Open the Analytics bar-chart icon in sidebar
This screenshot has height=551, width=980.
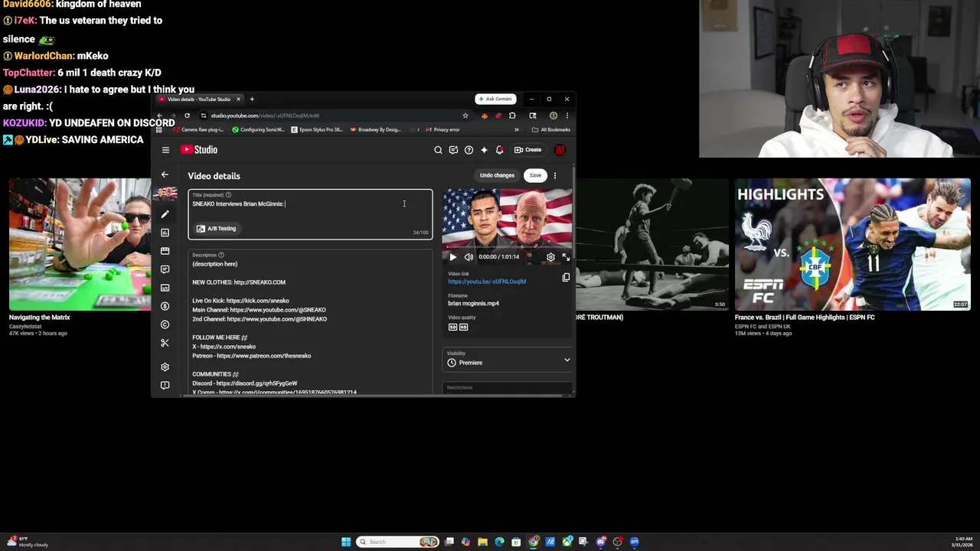[x=165, y=233]
